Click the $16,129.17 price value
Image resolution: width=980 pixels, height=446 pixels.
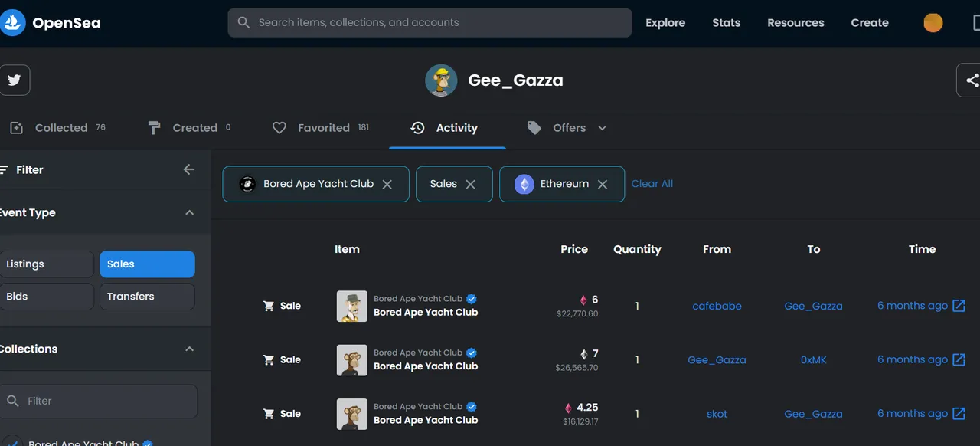(580, 421)
